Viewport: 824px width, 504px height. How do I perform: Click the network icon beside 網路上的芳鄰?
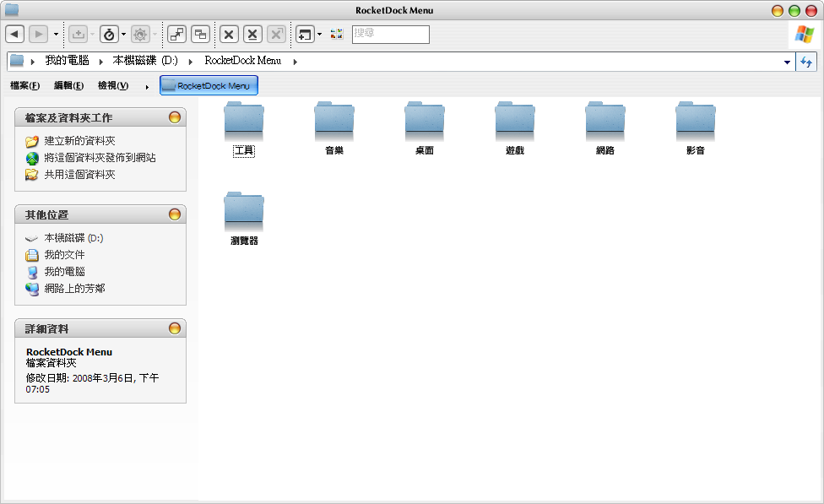tap(32, 289)
